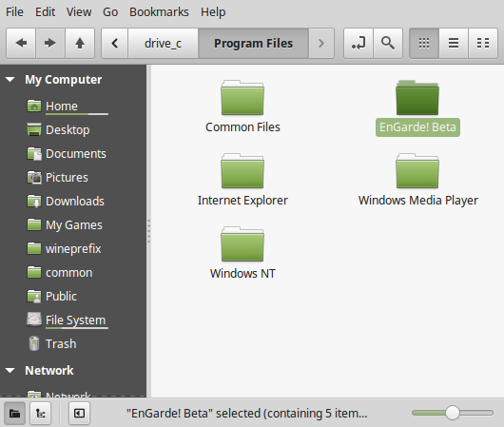504x427 pixels.
Task: Switch to icon view
Action: (424, 43)
